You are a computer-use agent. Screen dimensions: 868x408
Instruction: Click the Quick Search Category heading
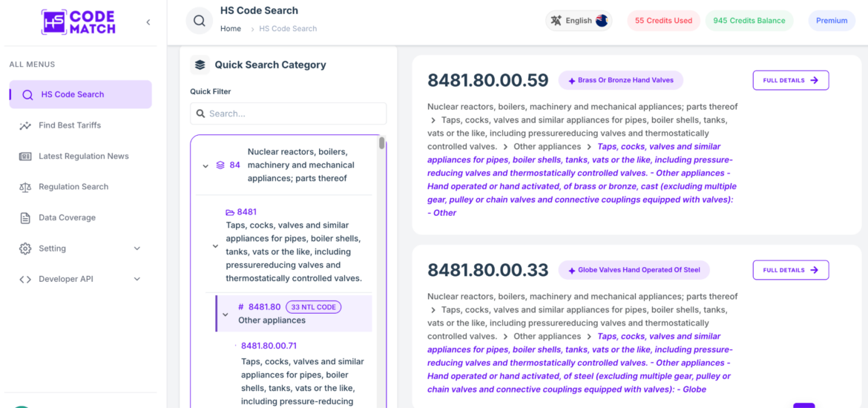tap(270, 65)
